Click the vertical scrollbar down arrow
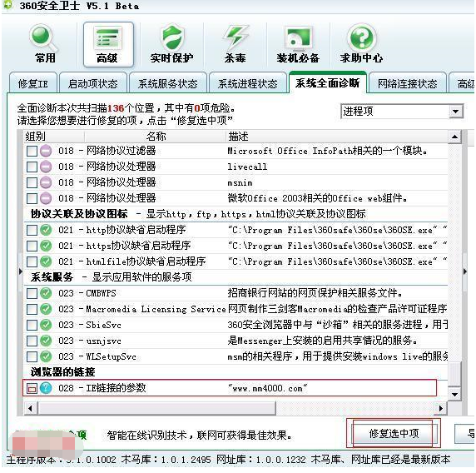 coord(454,395)
